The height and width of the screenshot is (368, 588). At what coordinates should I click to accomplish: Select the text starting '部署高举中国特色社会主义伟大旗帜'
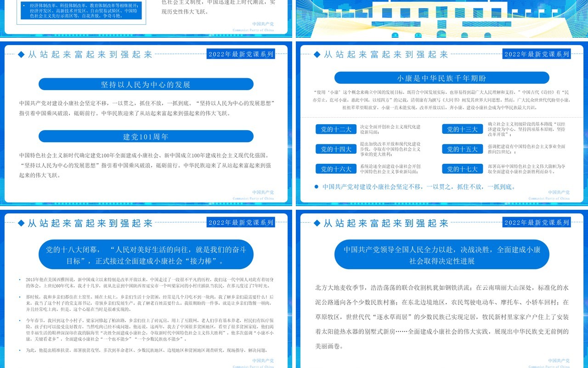526,169
